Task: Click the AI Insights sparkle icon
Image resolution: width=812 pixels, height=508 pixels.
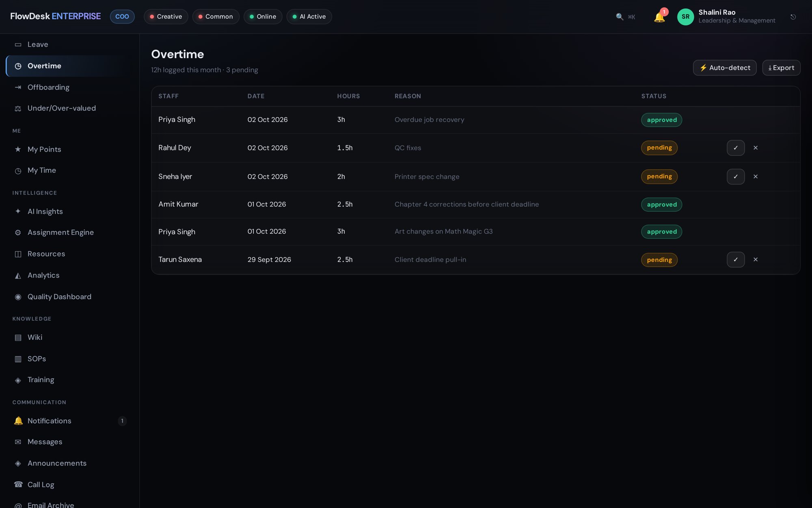Action: tap(18, 211)
